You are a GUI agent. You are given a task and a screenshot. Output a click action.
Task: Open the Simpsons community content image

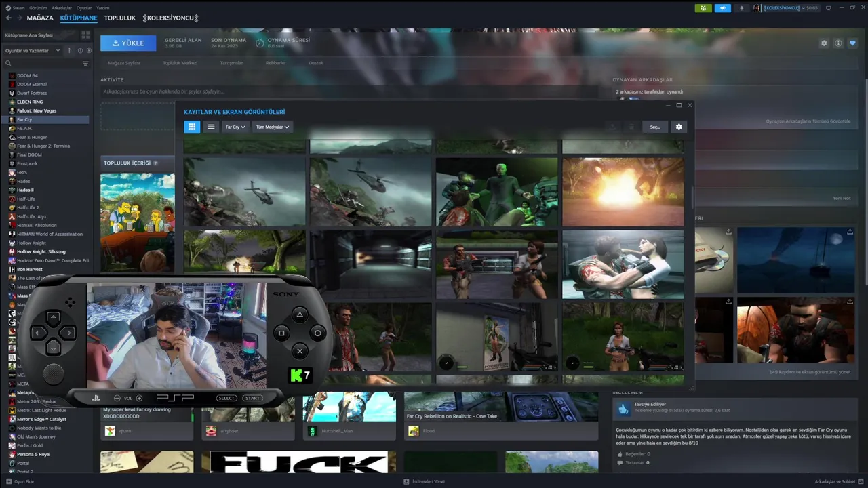138,222
